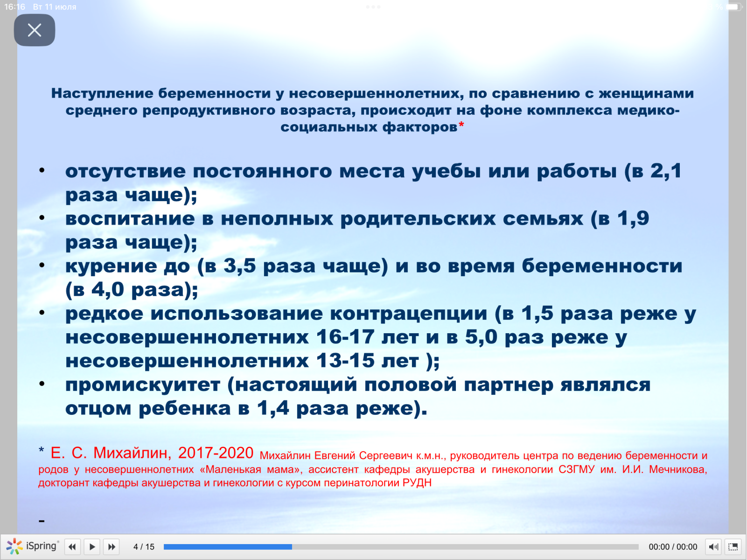Click the red footnote 'Е. С. Михайлин, 2017-2020'

152,453
